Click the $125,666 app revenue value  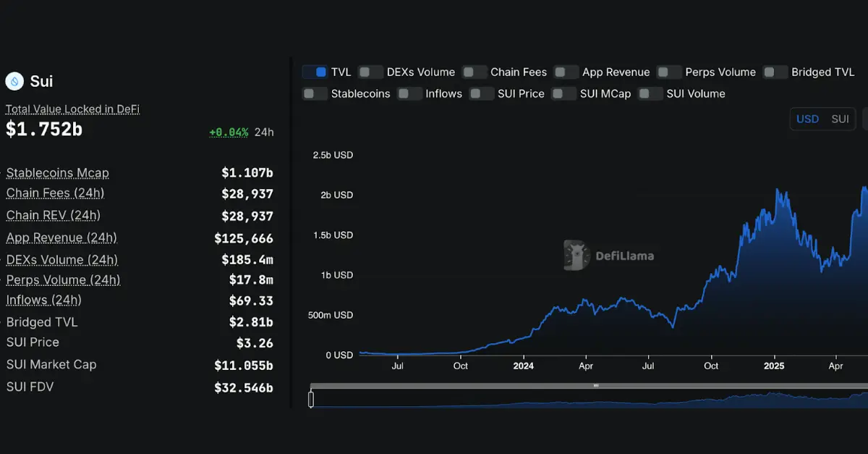coord(244,238)
